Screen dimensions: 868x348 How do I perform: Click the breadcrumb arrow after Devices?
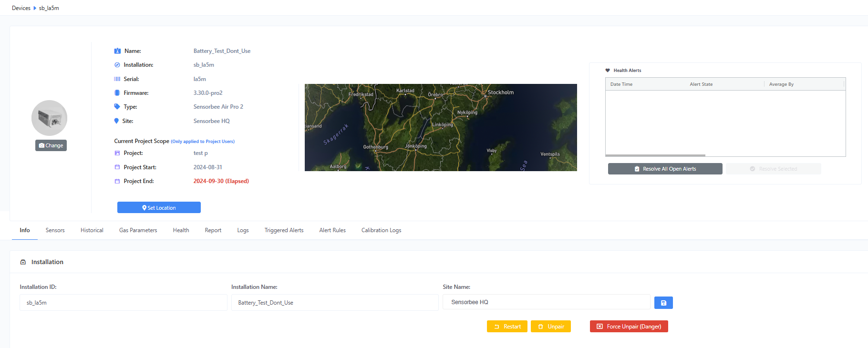pos(35,8)
